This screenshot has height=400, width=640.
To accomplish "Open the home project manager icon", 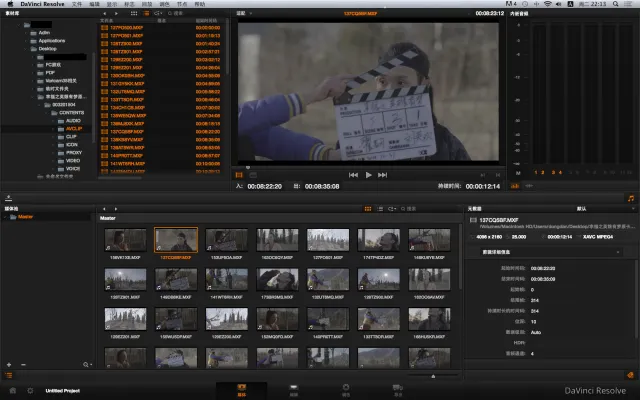I will (x=13, y=391).
